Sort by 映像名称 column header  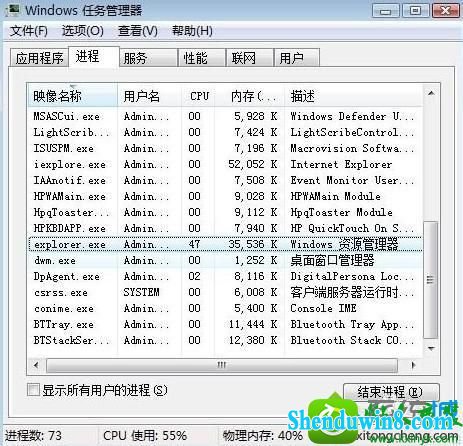pyautogui.click(x=73, y=96)
